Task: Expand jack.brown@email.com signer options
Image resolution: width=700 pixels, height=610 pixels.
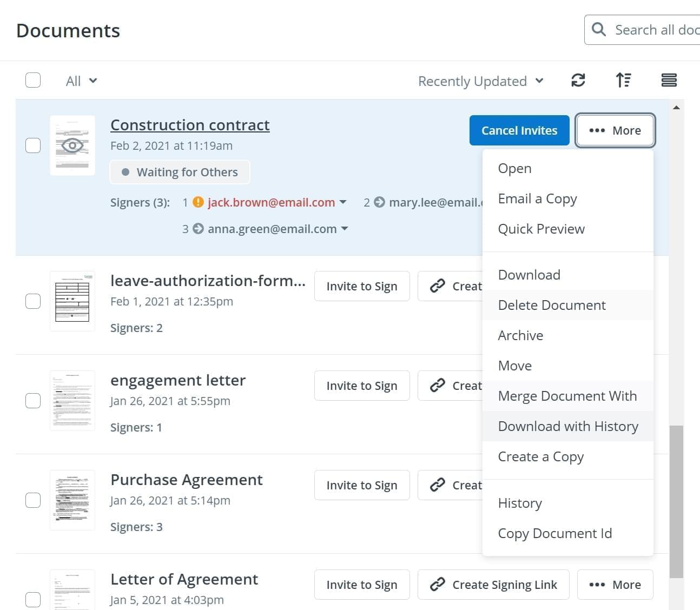Action: (343, 202)
